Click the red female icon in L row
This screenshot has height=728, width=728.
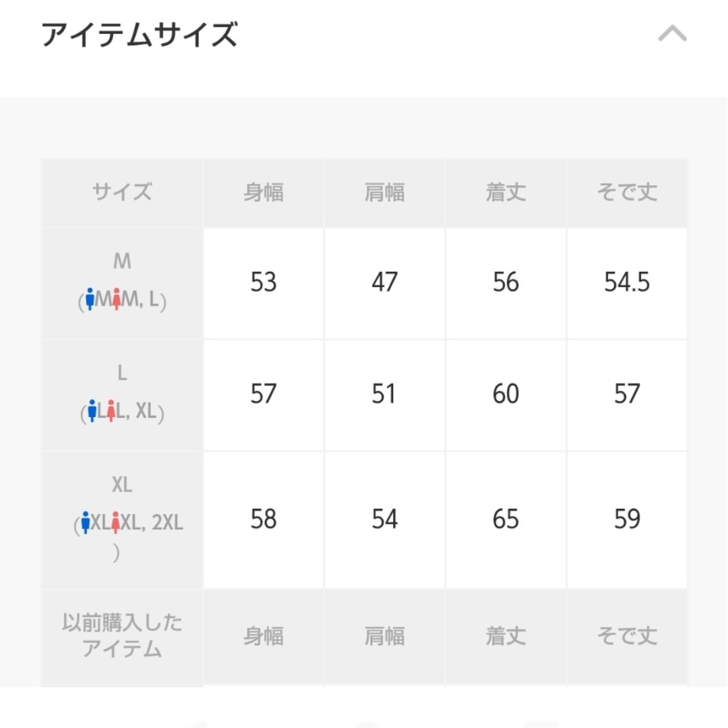click(111, 411)
